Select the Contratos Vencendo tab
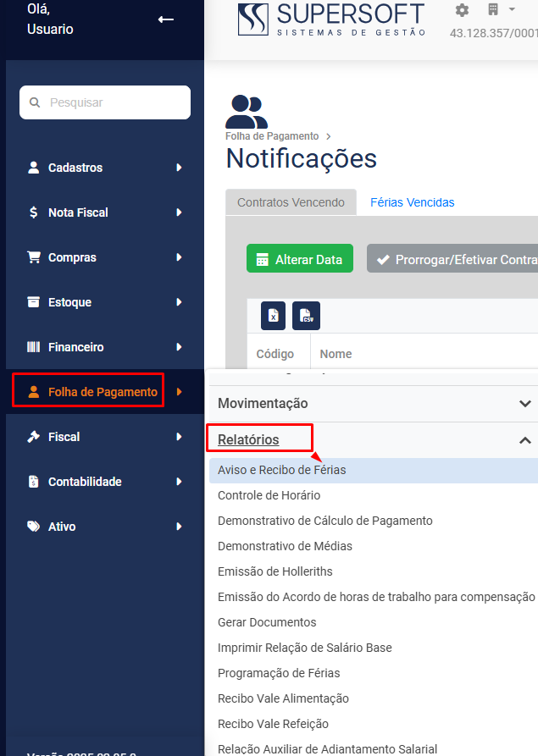This screenshot has height=756, width=538. pyautogui.click(x=291, y=202)
